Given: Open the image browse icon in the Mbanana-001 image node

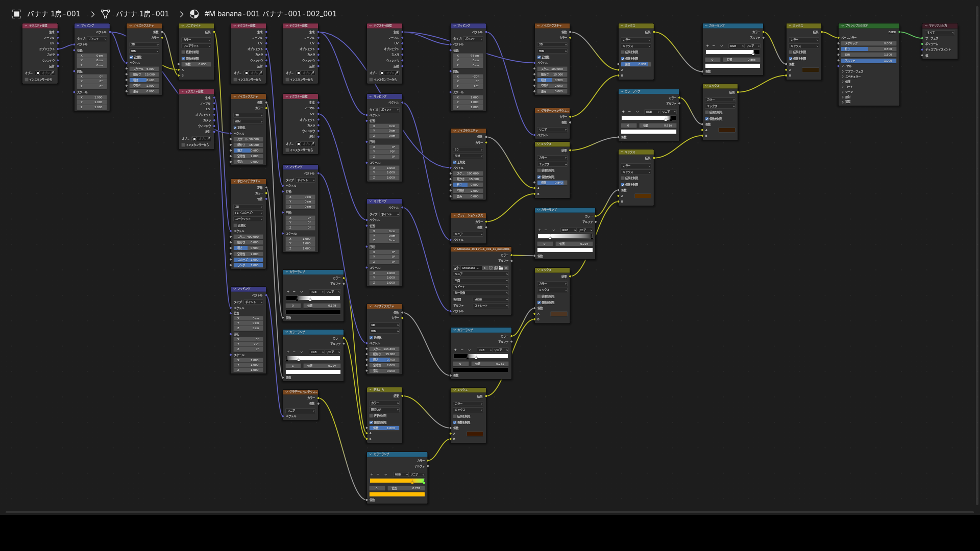Looking at the screenshot, I should 456,268.
